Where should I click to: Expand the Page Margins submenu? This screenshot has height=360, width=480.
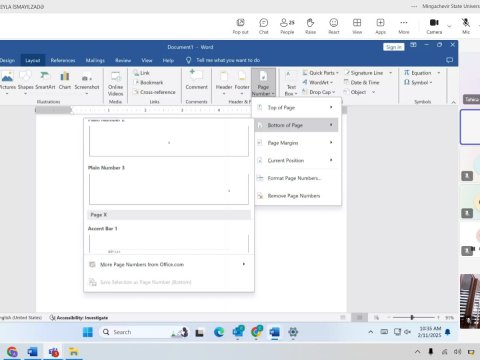[x=297, y=143]
